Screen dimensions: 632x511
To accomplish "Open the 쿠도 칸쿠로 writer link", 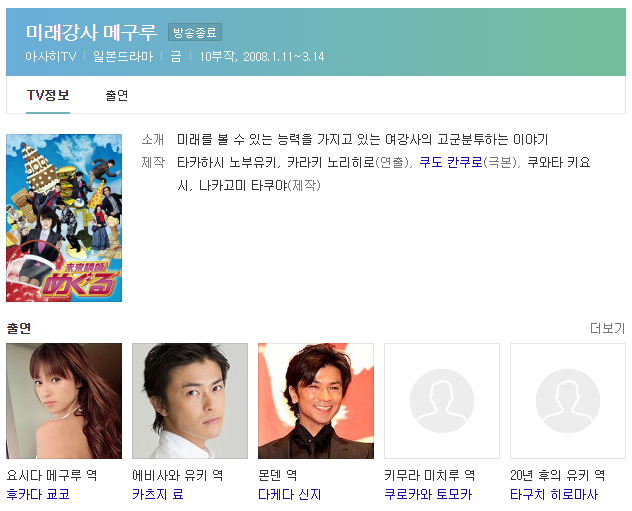I will click(x=451, y=162).
